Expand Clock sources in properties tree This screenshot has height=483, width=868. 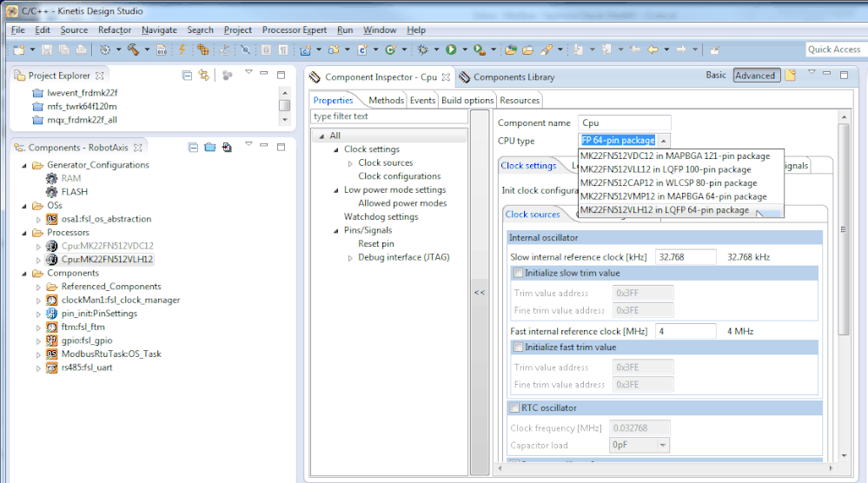[350, 163]
